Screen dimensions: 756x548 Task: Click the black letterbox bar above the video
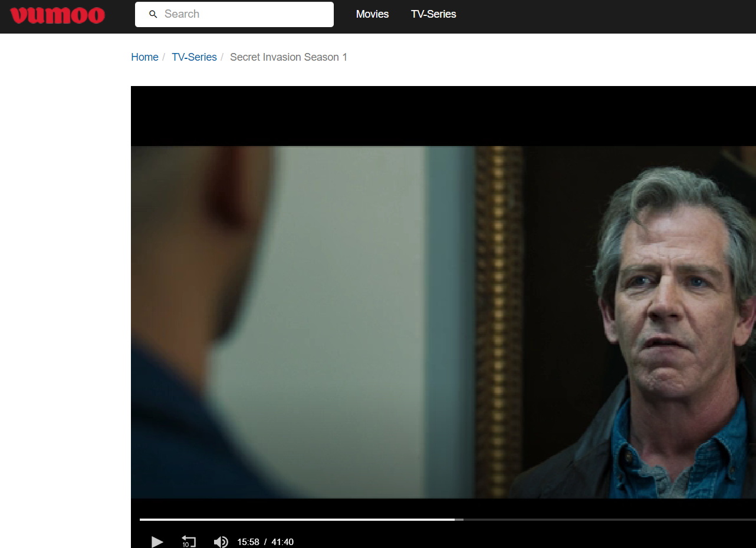(x=442, y=115)
